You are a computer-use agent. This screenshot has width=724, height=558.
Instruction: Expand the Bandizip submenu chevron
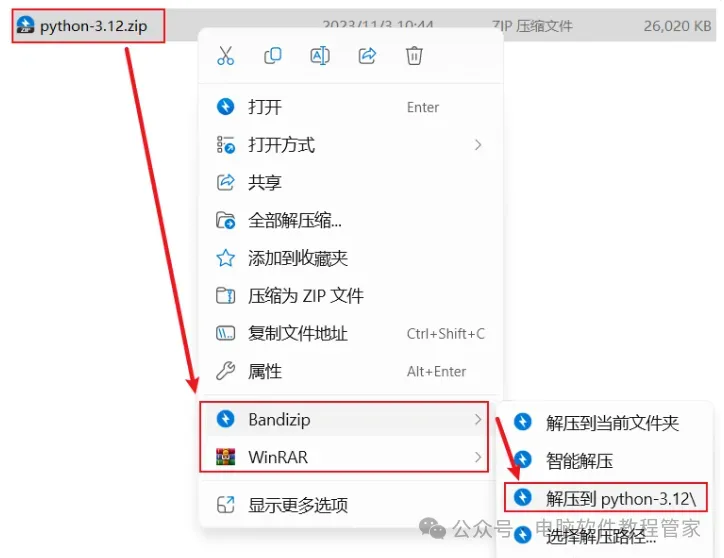(x=478, y=419)
